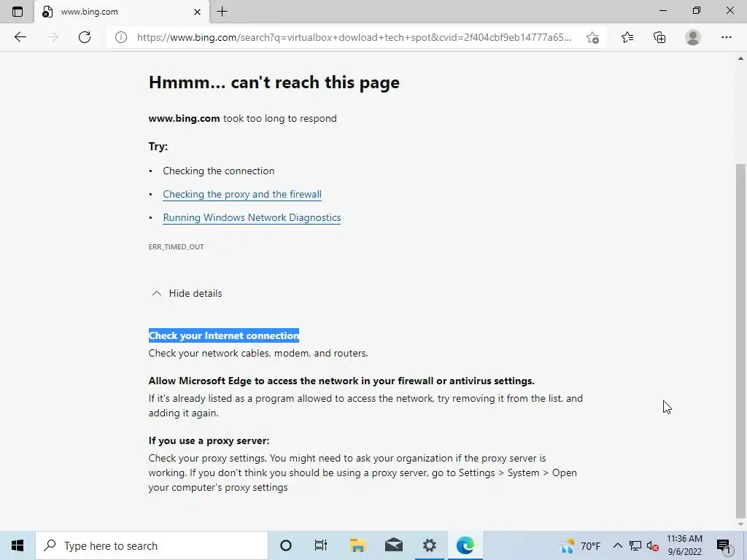
Task: Click 'Check your network cables, modem, and routers.' text
Action: (x=258, y=354)
